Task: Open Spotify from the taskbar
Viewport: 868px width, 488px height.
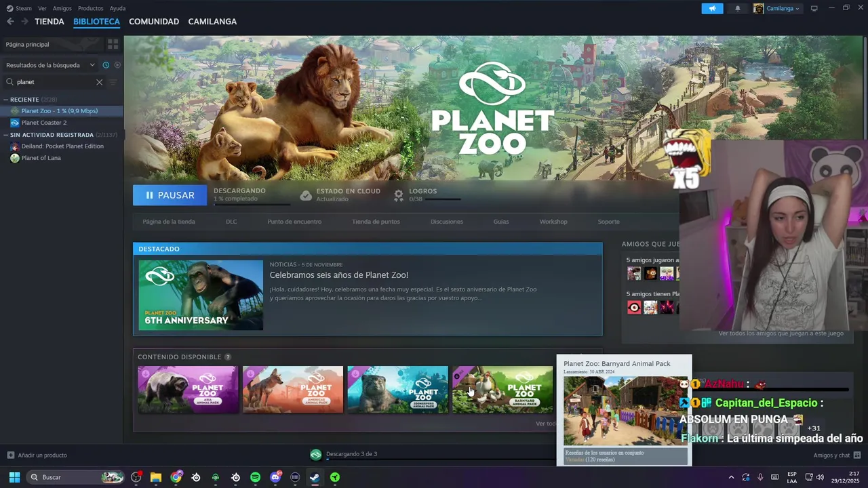Action: click(255, 477)
